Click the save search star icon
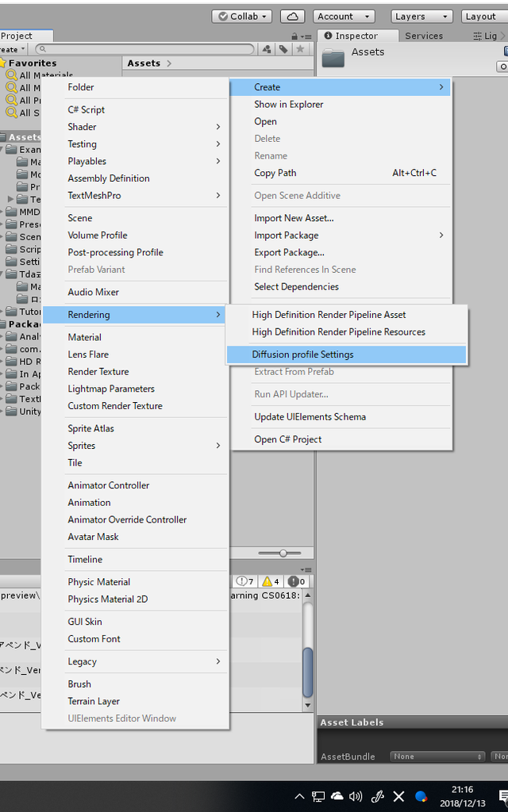Screen dimensions: 508x812 coord(299,49)
